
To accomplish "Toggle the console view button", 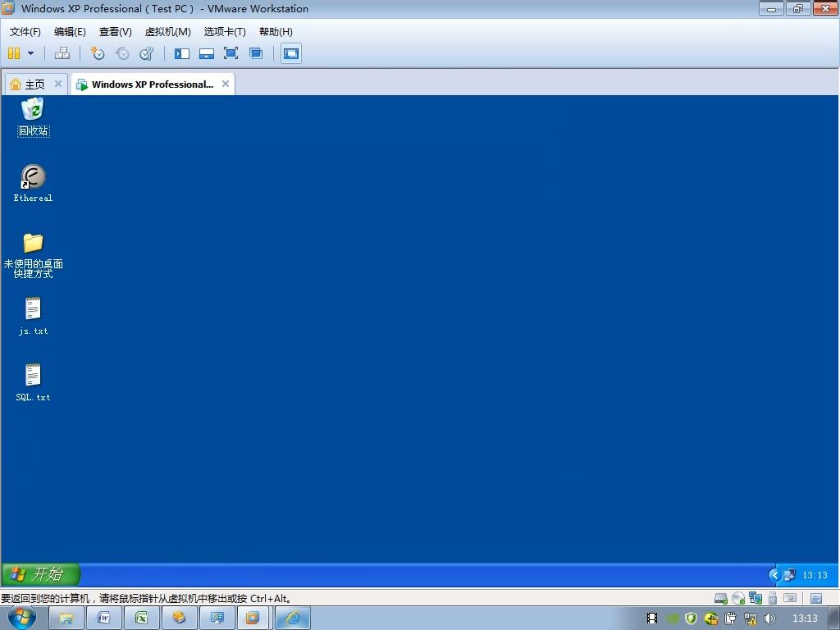I will [x=291, y=53].
